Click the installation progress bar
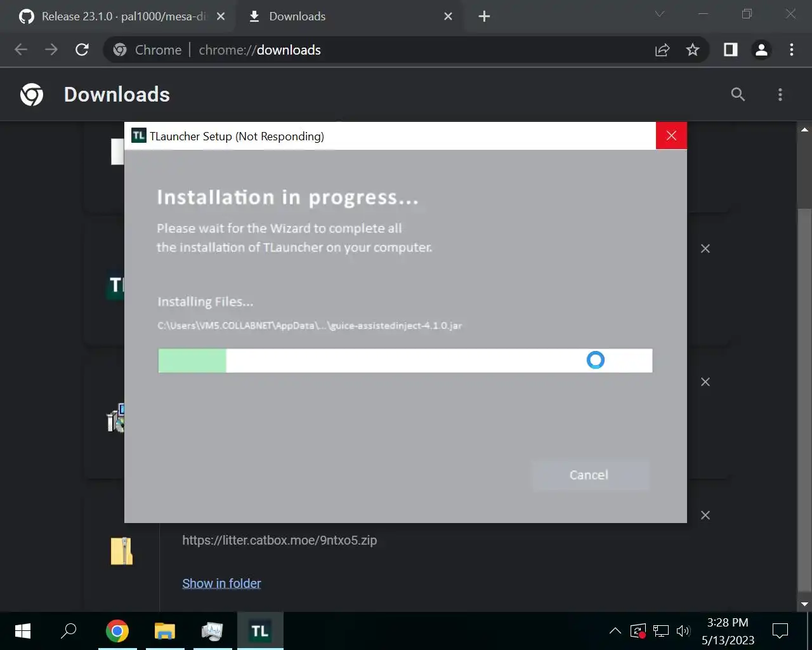Screen dimensions: 812x650 click(x=405, y=361)
